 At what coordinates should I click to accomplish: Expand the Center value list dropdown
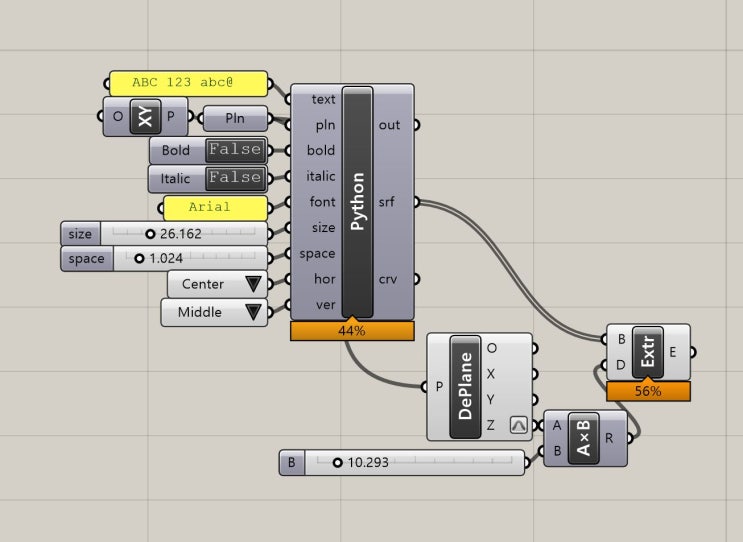pos(253,284)
